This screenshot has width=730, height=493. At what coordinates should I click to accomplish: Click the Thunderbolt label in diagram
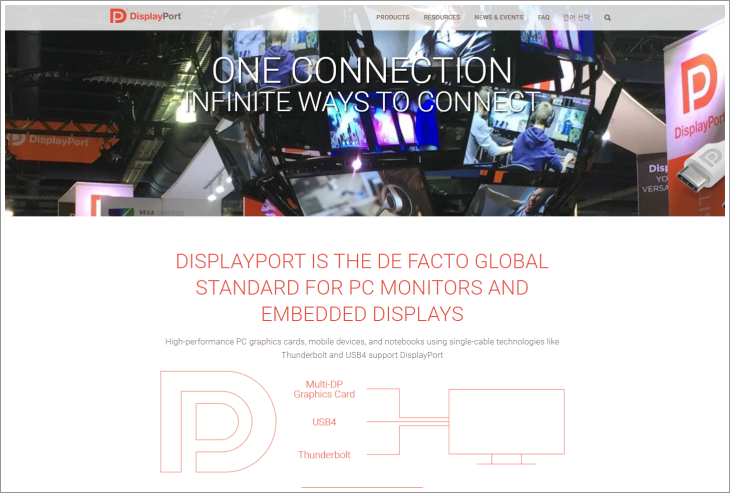324,455
